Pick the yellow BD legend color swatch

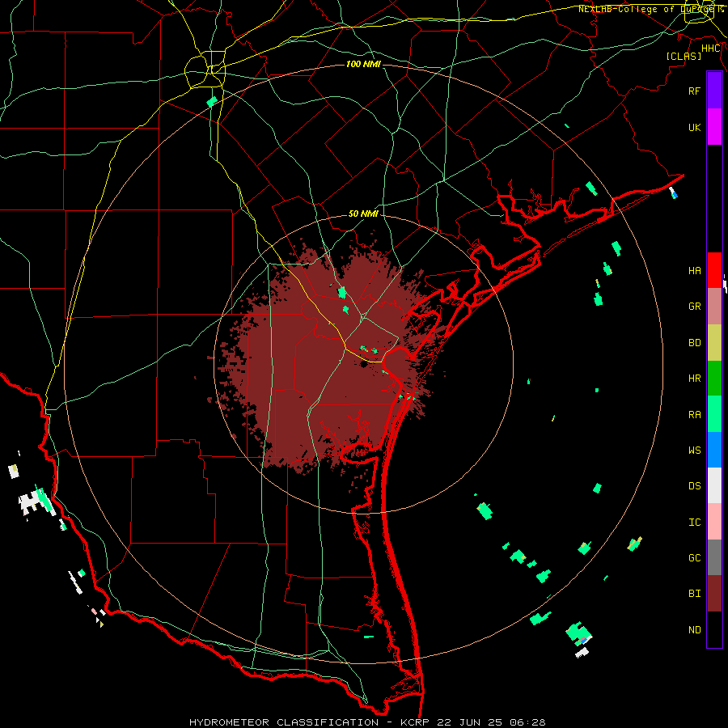point(714,342)
